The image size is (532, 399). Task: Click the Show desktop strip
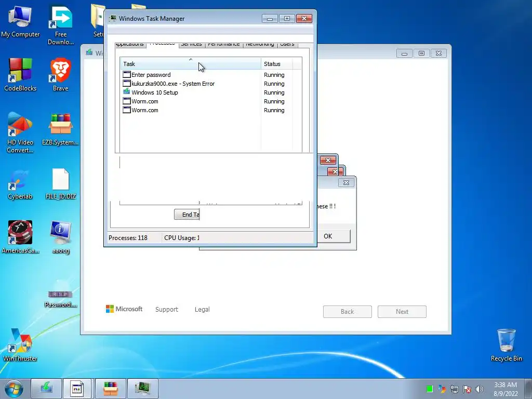pos(528,389)
